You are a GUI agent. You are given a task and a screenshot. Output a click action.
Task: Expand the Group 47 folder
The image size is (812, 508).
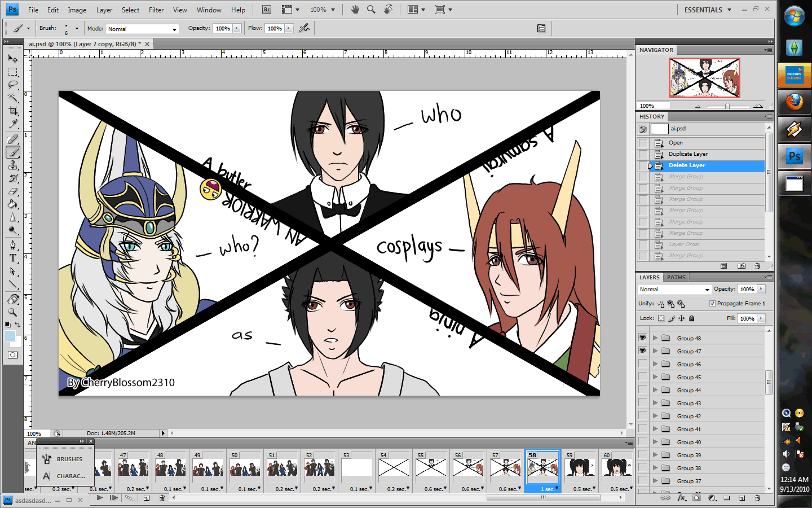(655, 351)
